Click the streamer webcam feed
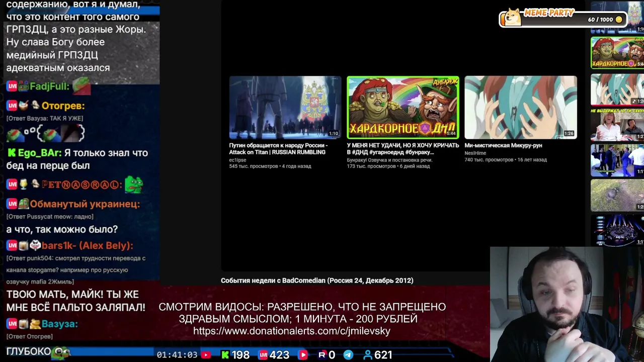644x362 pixels. tap(567, 304)
